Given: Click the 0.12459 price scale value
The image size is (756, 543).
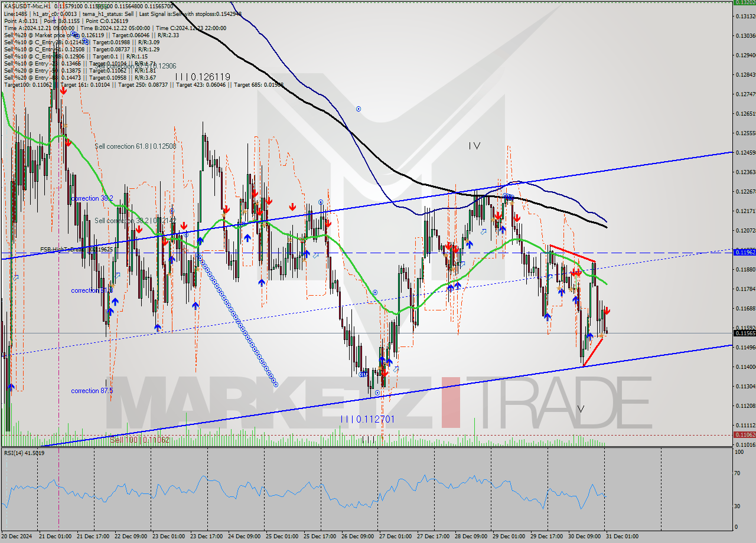Looking at the screenshot, I should pos(745,152).
